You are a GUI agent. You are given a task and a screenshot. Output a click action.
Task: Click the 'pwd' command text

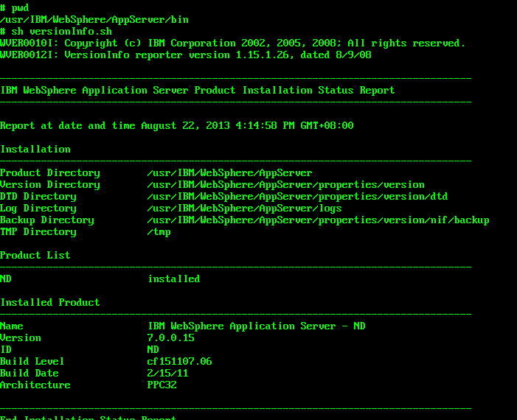click(20, 8)
